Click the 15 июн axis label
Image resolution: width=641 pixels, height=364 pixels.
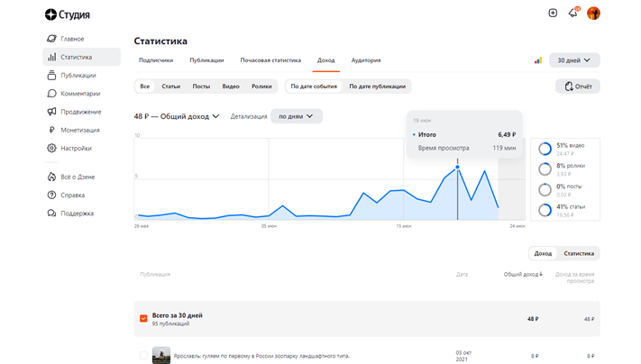(x=404, y=226)
